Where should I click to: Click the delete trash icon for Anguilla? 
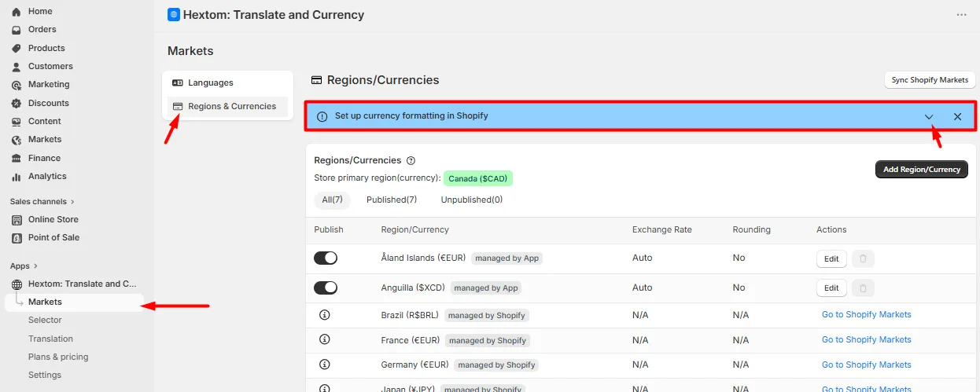pyautogui.click(x=863, y=288)
